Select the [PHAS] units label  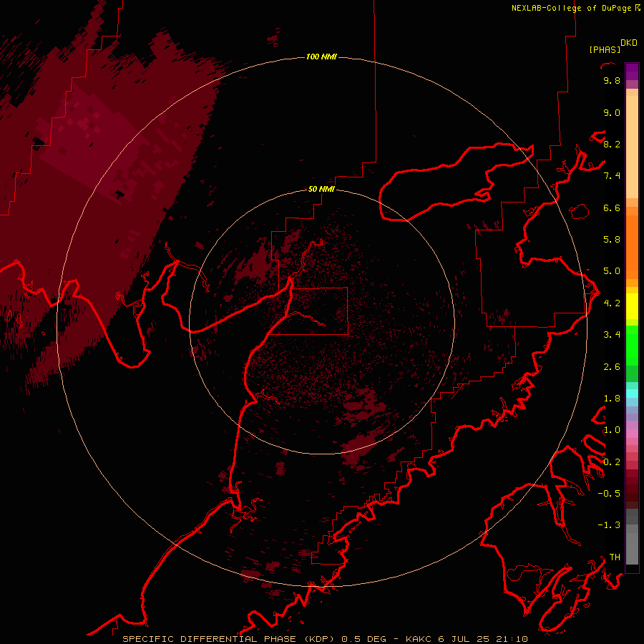pyautogui.click(x=605, y=49)
